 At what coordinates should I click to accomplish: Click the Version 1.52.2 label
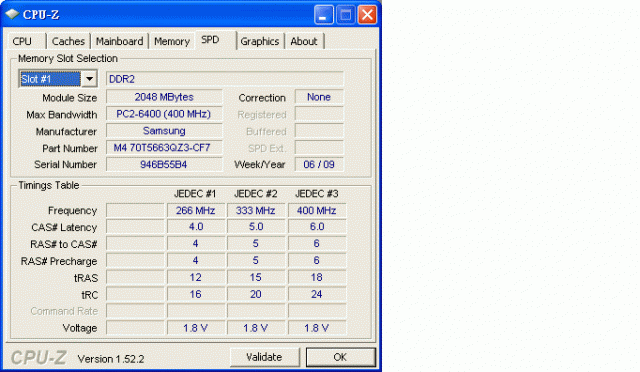point(111,359)
